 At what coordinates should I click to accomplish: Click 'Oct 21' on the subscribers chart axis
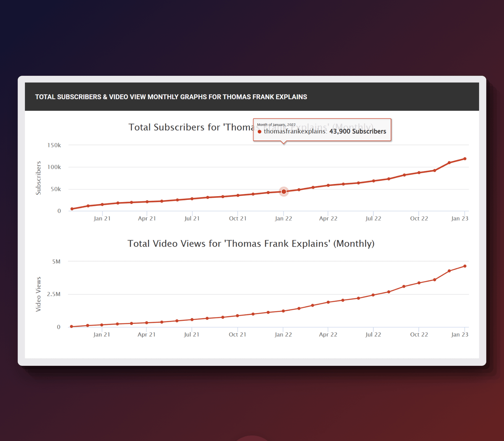point(238,218)
